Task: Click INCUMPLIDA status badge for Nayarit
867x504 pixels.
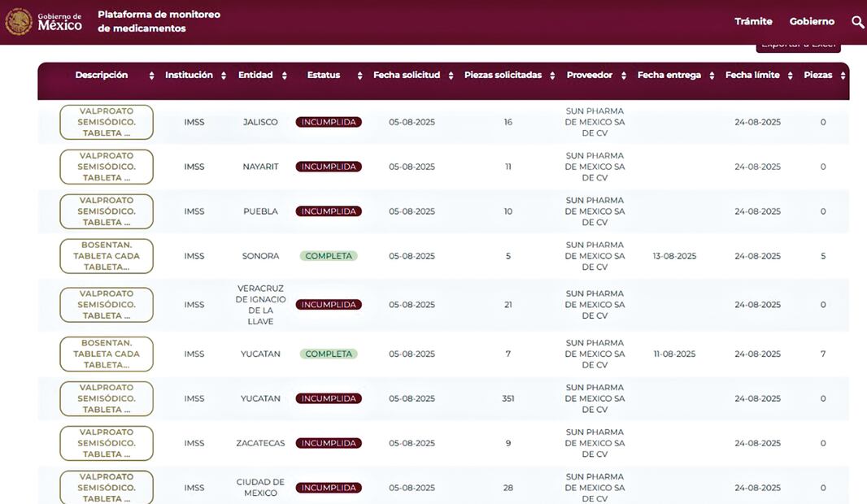Action: click(x=329, y=167)
